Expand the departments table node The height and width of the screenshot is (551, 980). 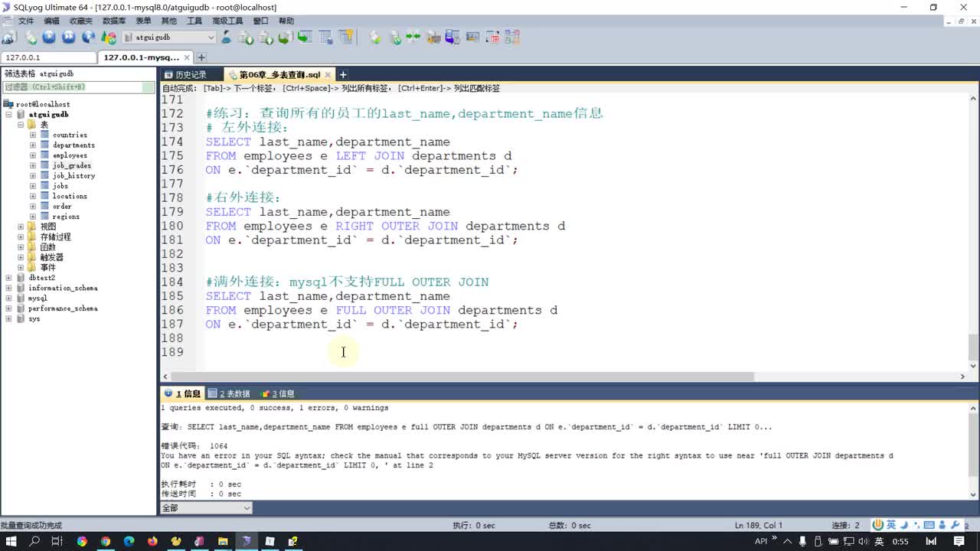tap(33, 145)
